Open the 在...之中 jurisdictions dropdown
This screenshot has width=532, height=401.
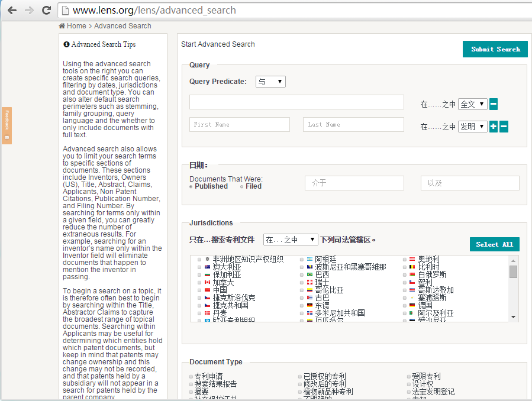tap(291, 240)
